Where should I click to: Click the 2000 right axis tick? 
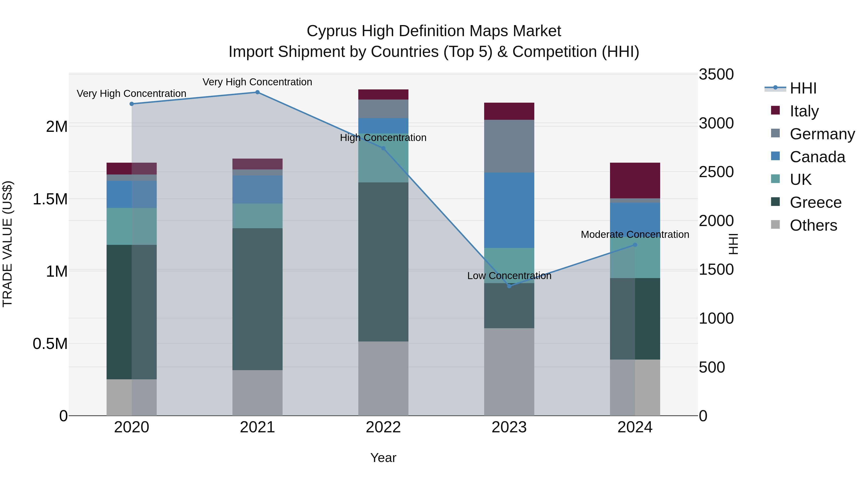click(716, 221)
